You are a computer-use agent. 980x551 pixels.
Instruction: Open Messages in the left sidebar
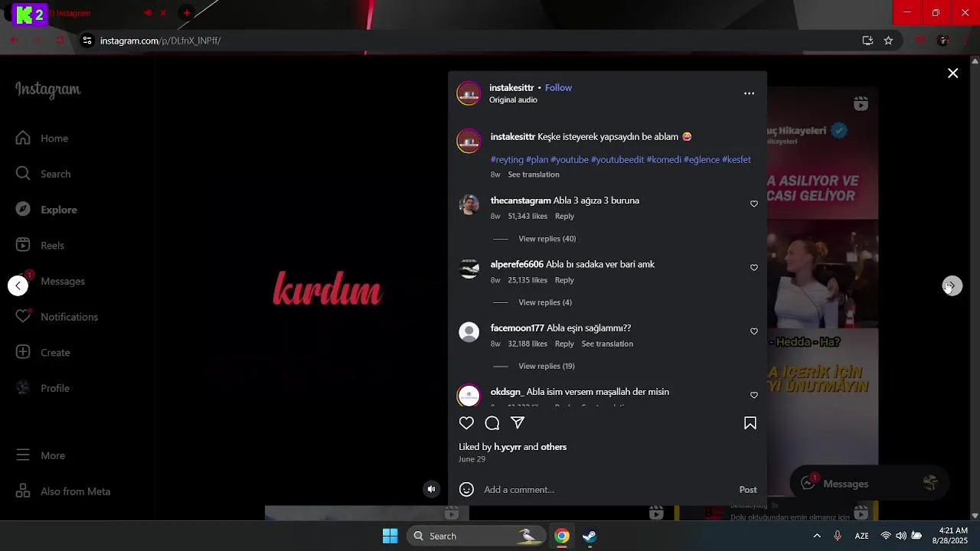click(x=51, y=281)
